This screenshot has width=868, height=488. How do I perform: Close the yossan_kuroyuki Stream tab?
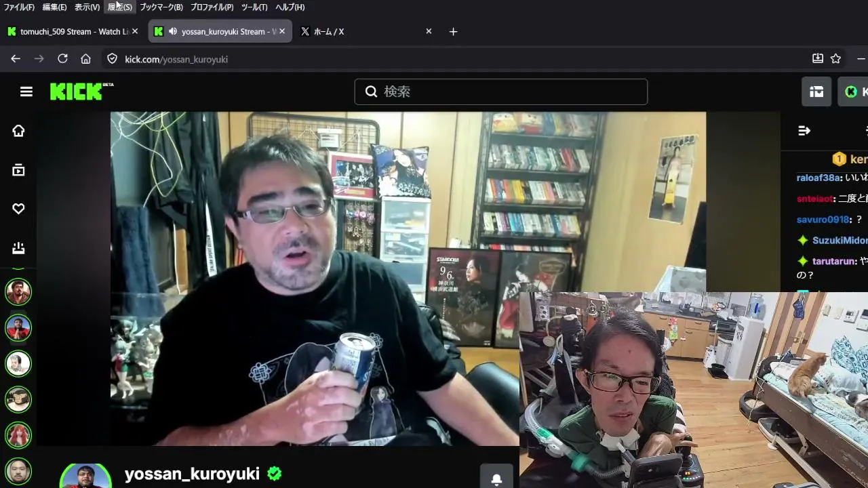pos(282,31)
